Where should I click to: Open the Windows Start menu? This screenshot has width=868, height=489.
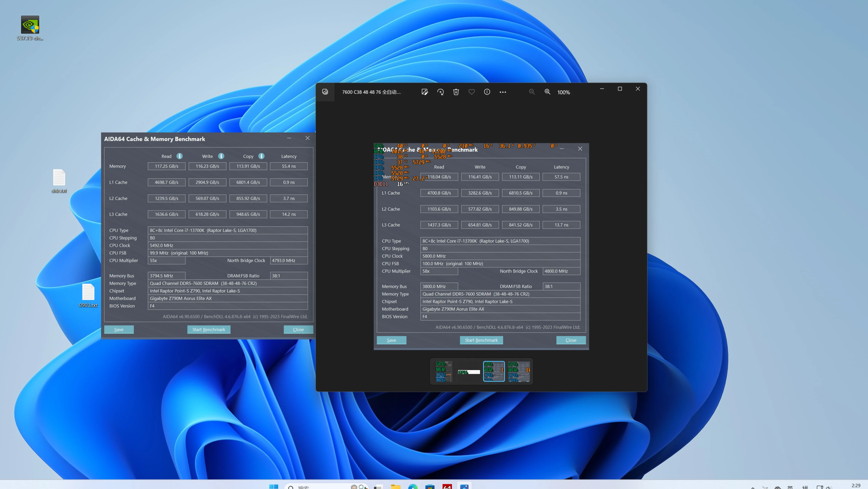tap(274, 487)
